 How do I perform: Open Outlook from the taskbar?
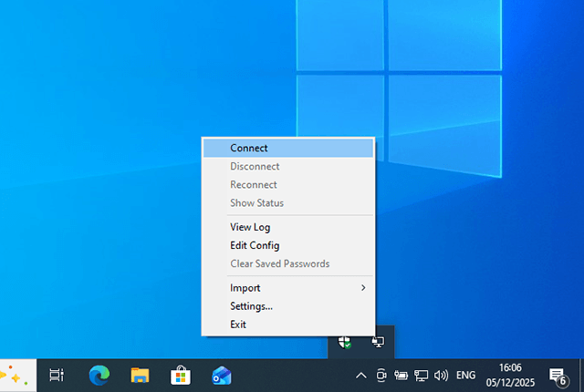222,375
